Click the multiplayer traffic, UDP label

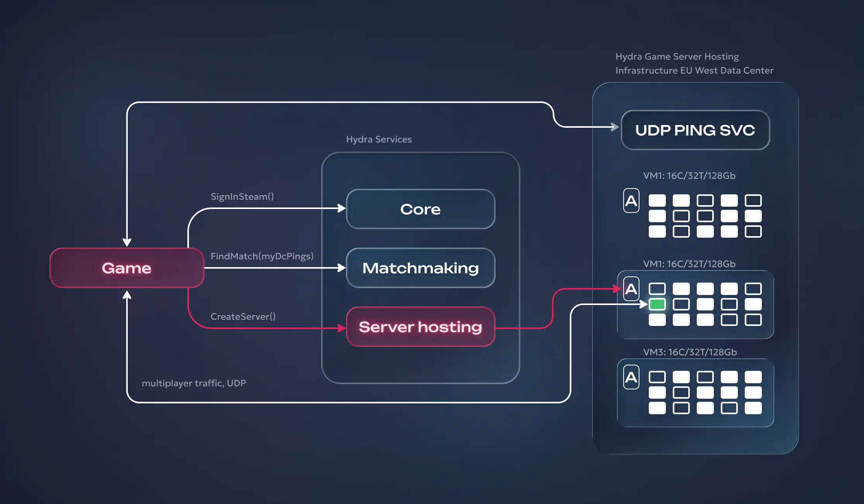click(194, 383)
